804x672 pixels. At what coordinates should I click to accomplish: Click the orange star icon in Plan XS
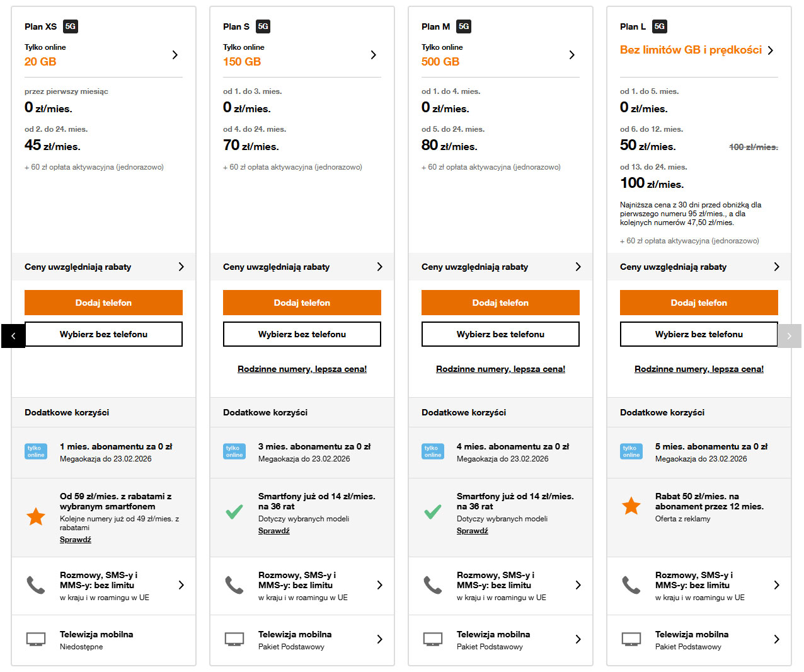[x=36, y=517]
